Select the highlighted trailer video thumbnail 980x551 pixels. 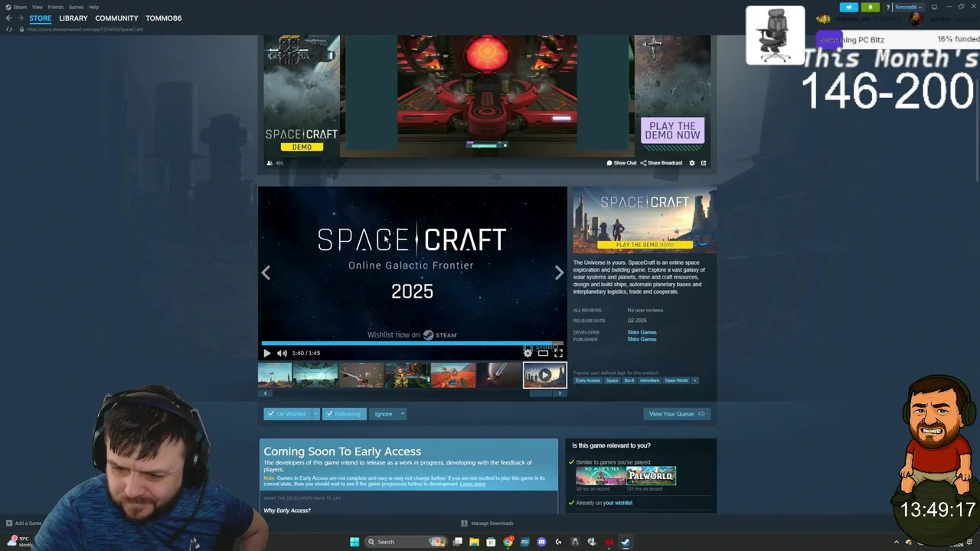(544, 375)
